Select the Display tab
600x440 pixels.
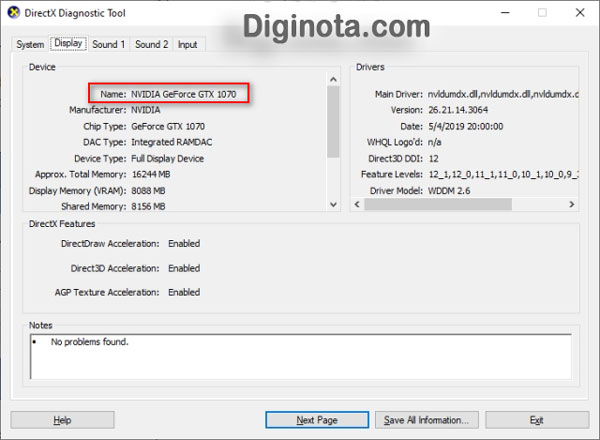[x=68, y=43]
